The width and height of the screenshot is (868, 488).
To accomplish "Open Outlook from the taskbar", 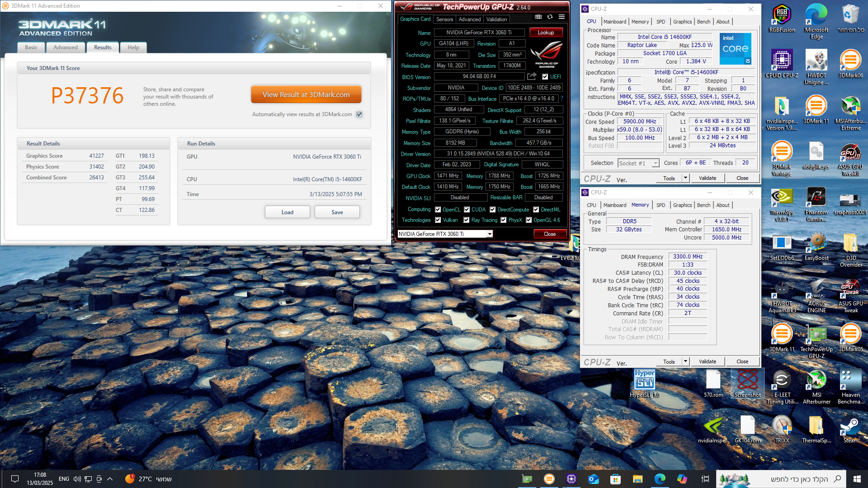I will point(593,479).
